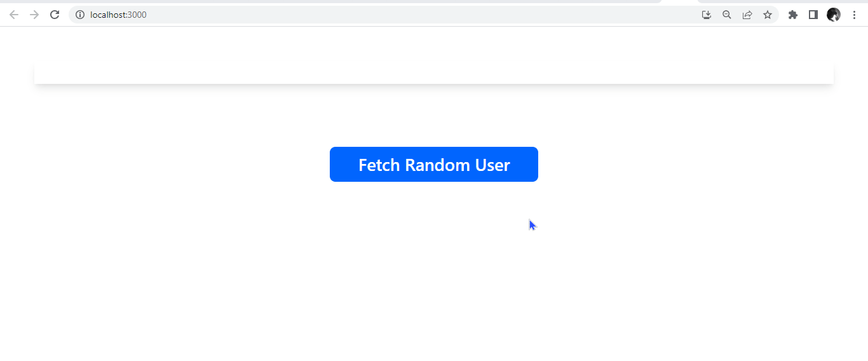Click the install app icon in the address bar
This screenshot has height=361, width=868.
pos(707,15)
